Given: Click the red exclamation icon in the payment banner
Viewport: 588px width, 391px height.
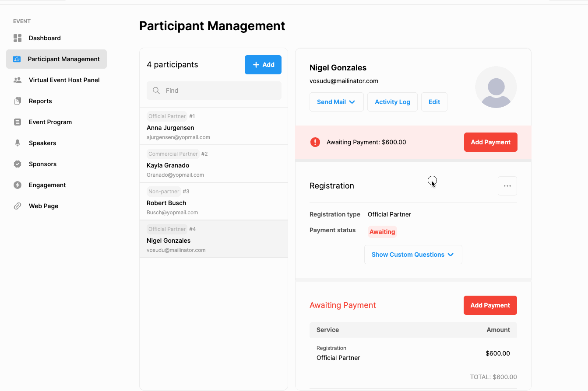Looking at the screenshot, I should pyautogui.click(x=315, y=142).
